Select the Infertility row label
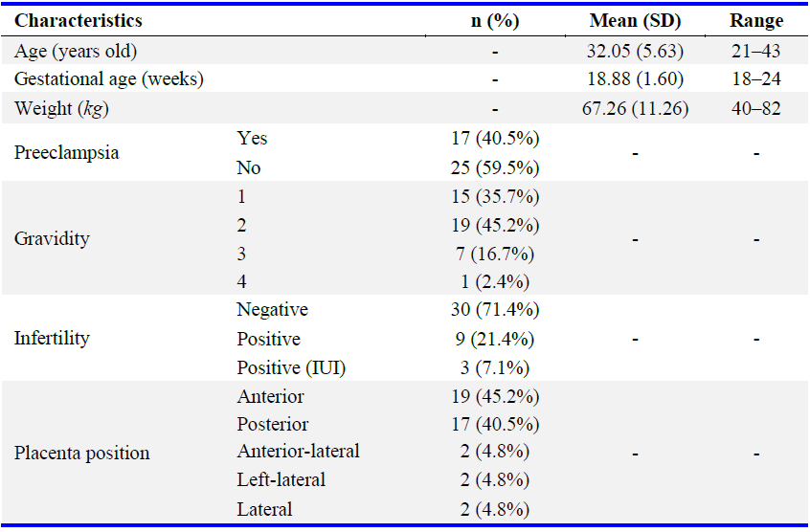Screen dimensions: 810x532 tap(52, 339)
